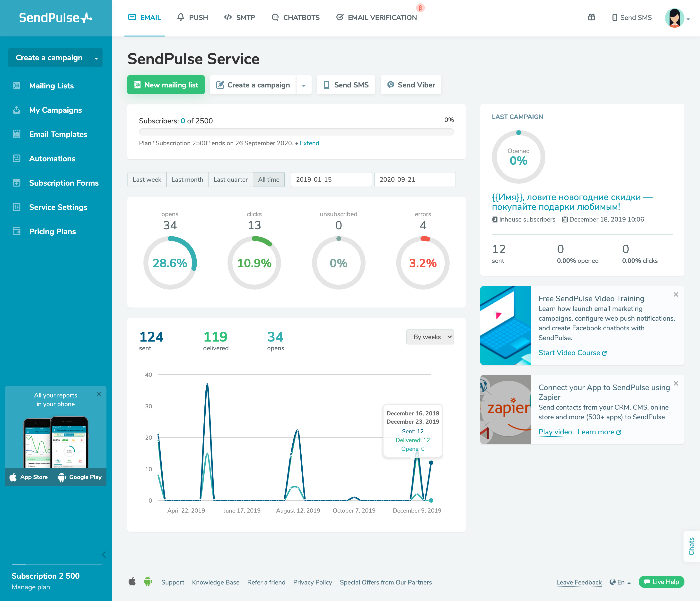Click the New mailing list button
The width and height of the screenshot is (700, 601).
[x=166, y=85]
